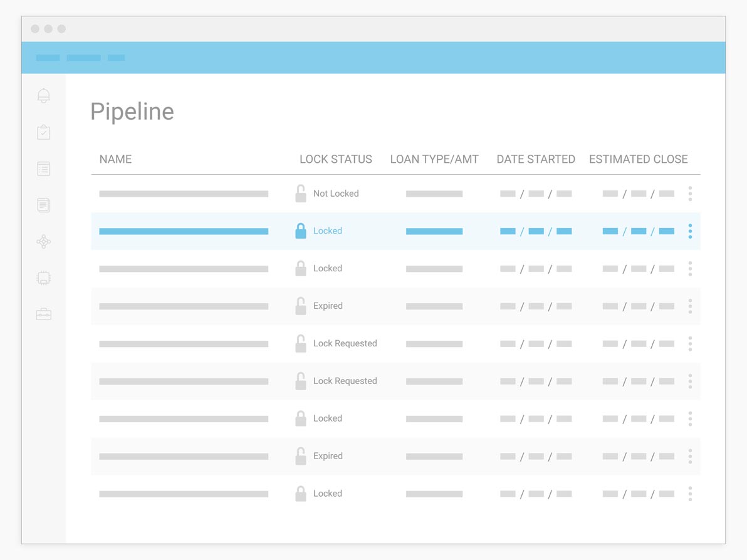
Task: Click padlock in the second Lock Requested row
Action: 301,381
